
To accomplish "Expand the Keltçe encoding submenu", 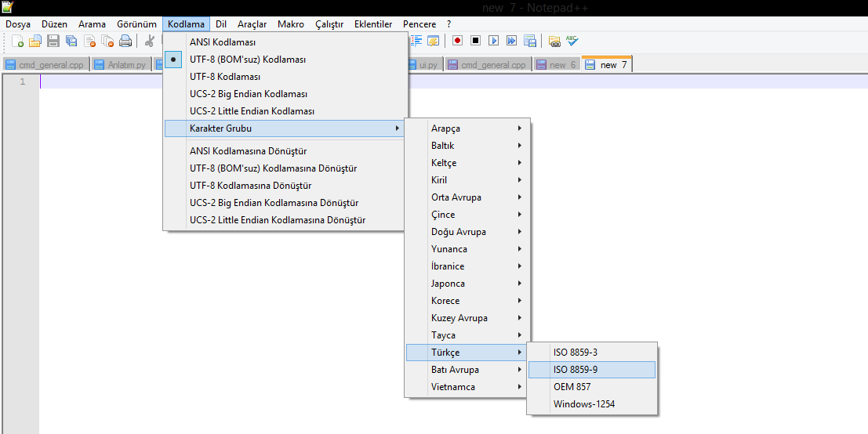I will pyautogui.click(x=467, y=162).
